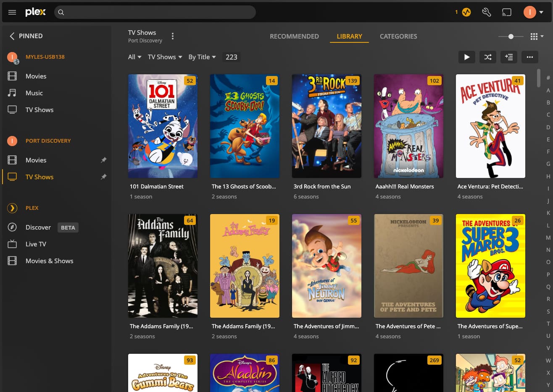
Task: Jump to letter W in index
Action: pyautogui.click(x=548, y=361)
